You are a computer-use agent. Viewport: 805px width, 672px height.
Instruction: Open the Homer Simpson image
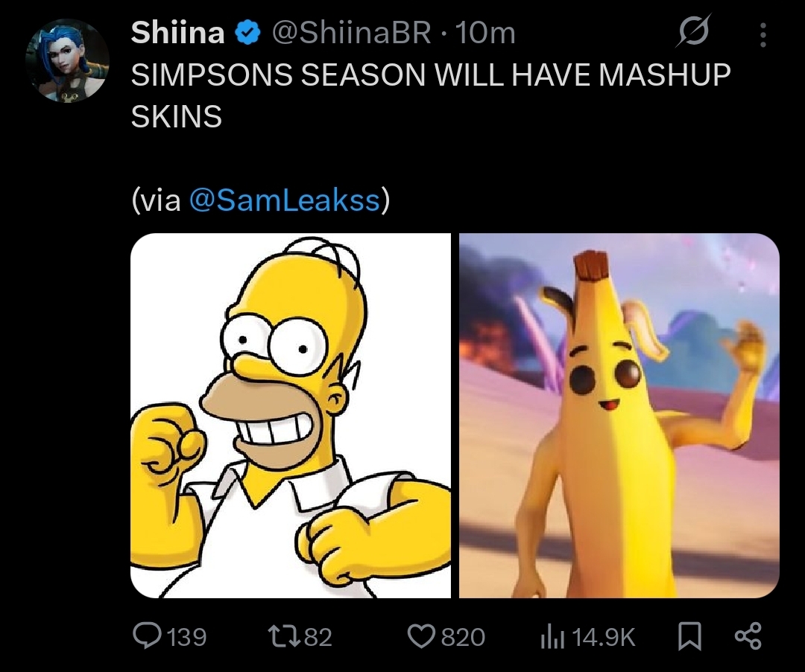(291, 416)
